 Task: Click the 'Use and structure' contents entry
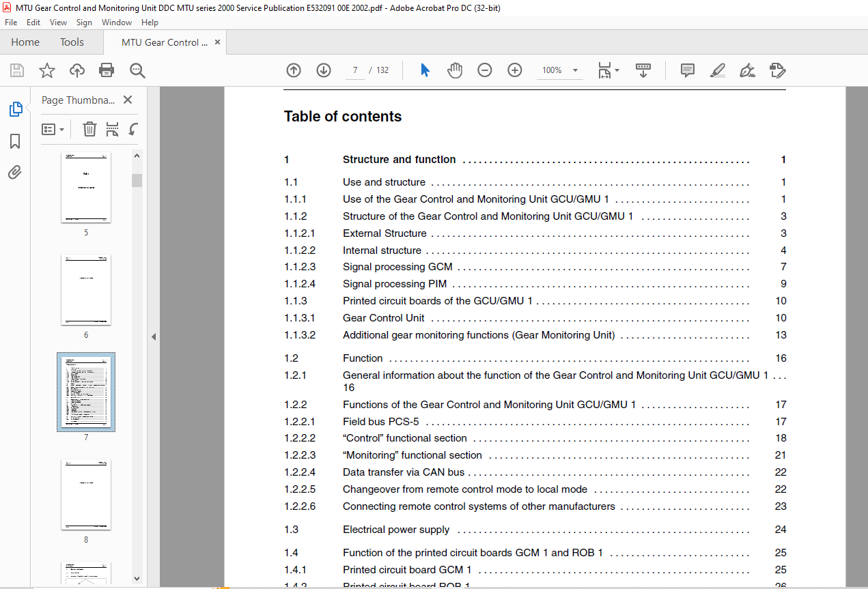tap(384, 182)
